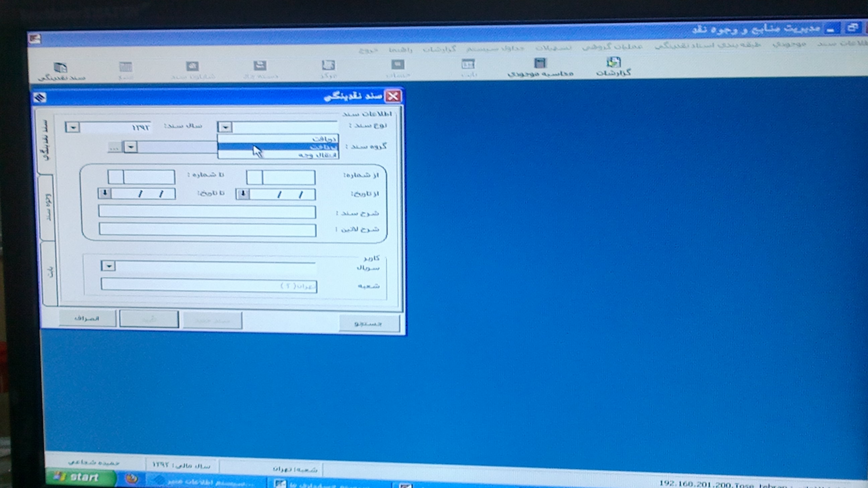Click the main application title bar icon

[x=34, y=39]
